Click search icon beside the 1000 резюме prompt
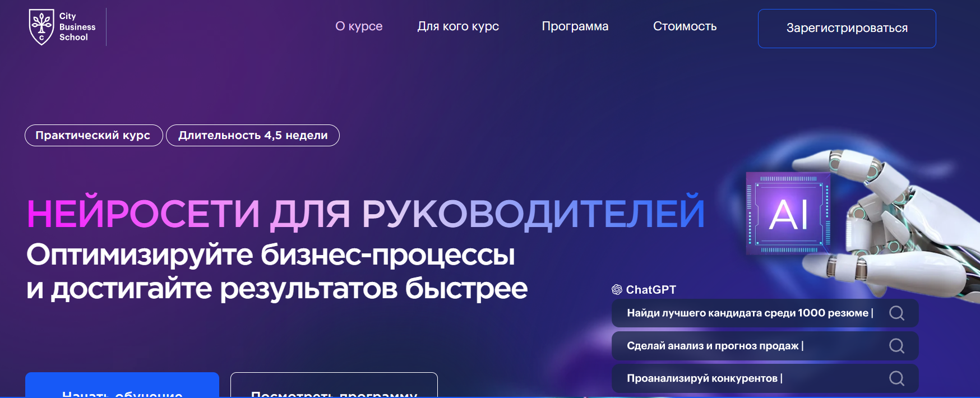Viewport: 980px width, 398px height. [896, 313]
